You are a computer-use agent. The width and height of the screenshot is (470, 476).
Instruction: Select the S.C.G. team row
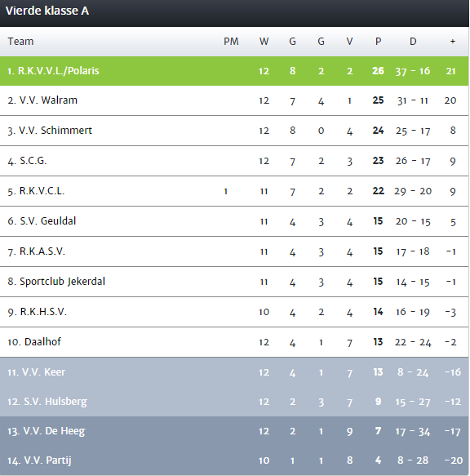coord(234,161)
